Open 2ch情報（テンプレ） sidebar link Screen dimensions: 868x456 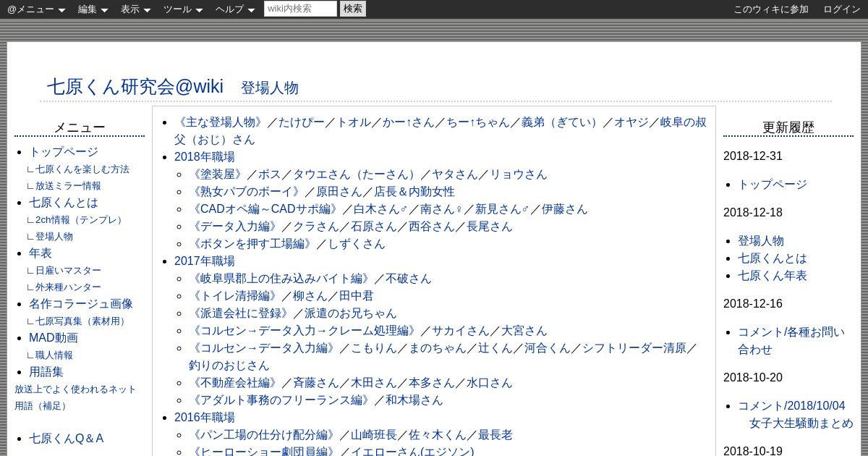click(81, 220)
